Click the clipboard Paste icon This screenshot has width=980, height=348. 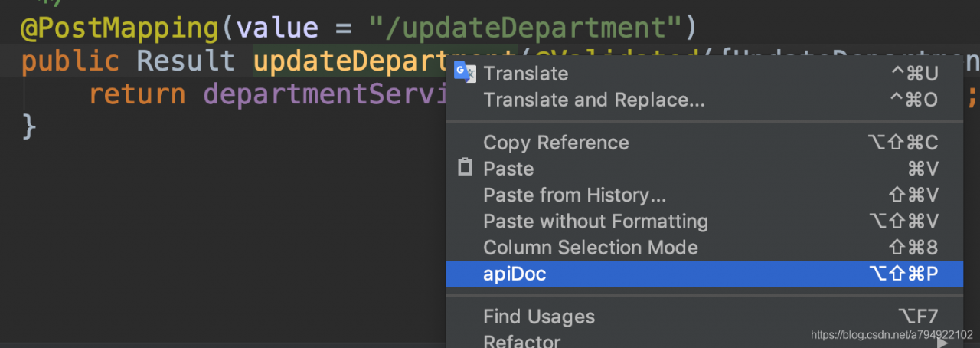(465, 168)
